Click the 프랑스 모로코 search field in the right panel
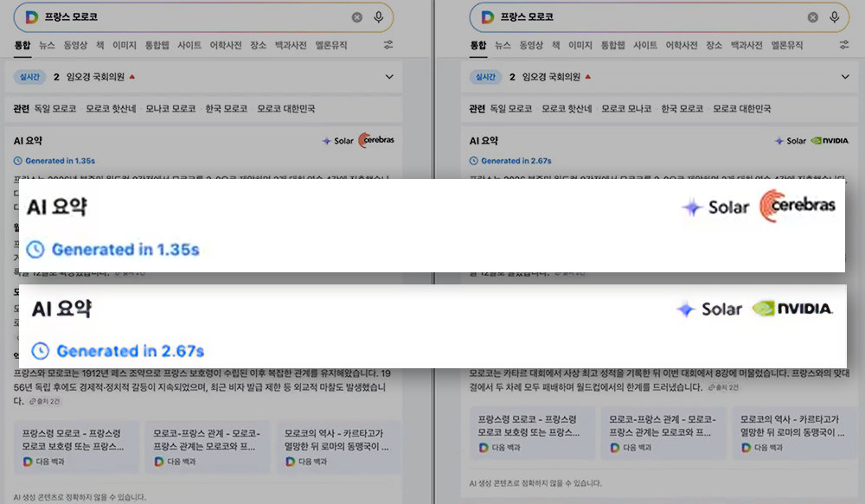Image resolution: width=865 pixels, height=504 pixels. click(659, 17)
